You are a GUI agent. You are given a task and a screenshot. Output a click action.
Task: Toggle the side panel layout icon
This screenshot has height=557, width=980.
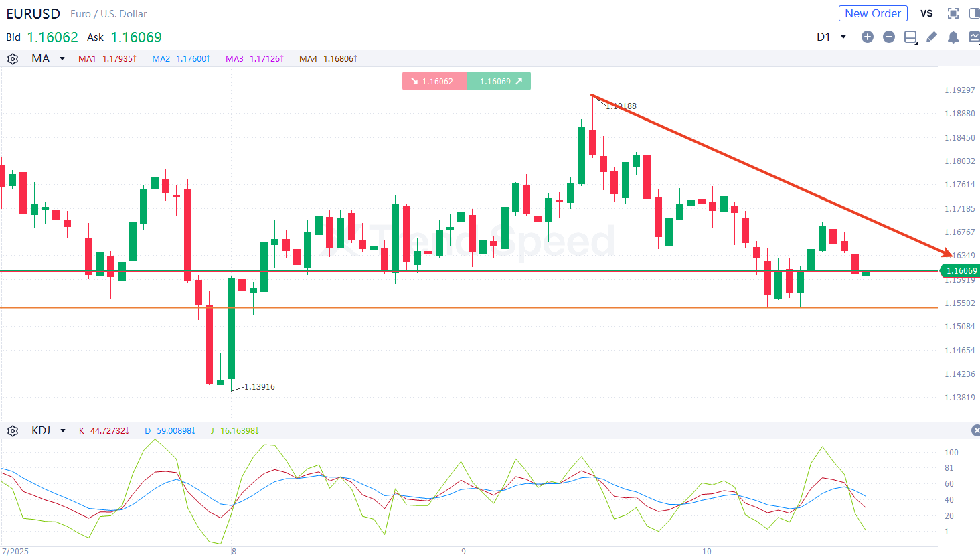pos(975,13)
